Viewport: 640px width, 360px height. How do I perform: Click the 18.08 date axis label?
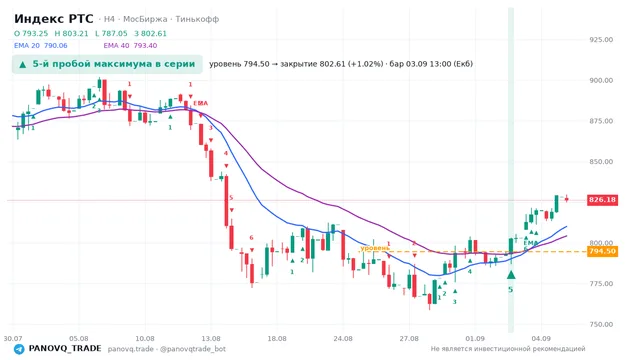tap(277, 338)
